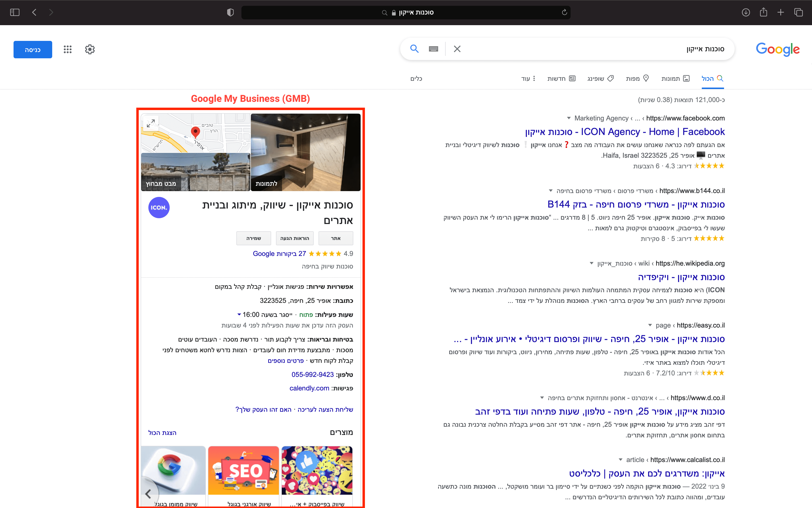Expand the map using the arrows icon
This screenshot has height=508, width=812.
[x=151, y=123]
